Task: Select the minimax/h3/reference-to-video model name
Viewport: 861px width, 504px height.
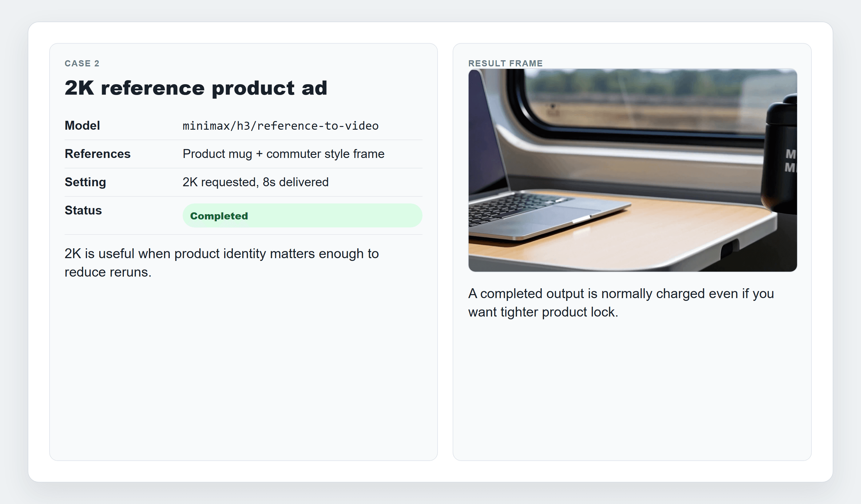Action: coord(280,126)
